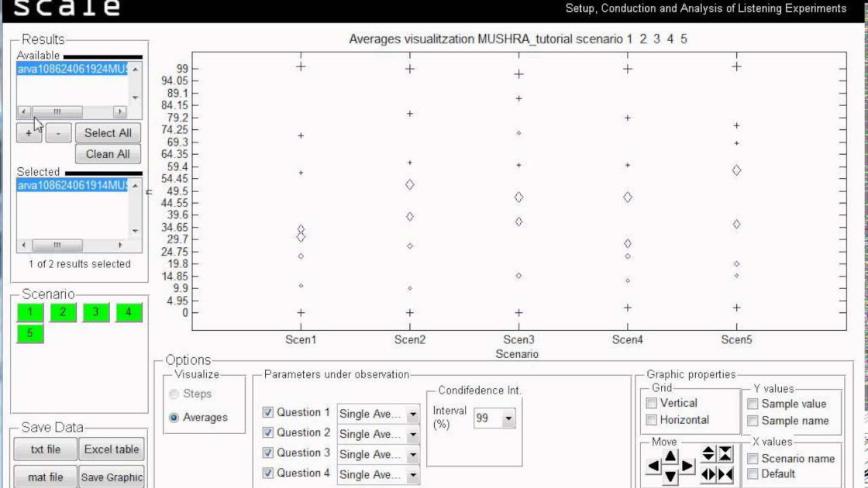Uncheck the Question 2 checkbox
The height and width of the screenshot is (488, 868).
[x=268, y=432]
